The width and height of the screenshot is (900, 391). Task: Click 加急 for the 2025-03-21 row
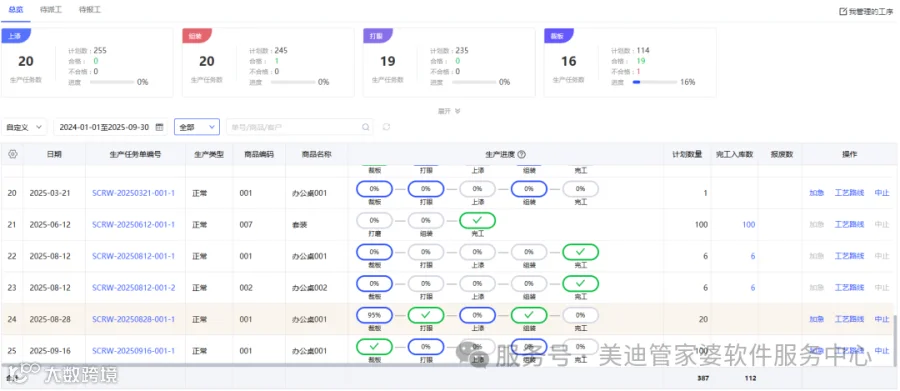pyautogui.click(x=816, y=193)
